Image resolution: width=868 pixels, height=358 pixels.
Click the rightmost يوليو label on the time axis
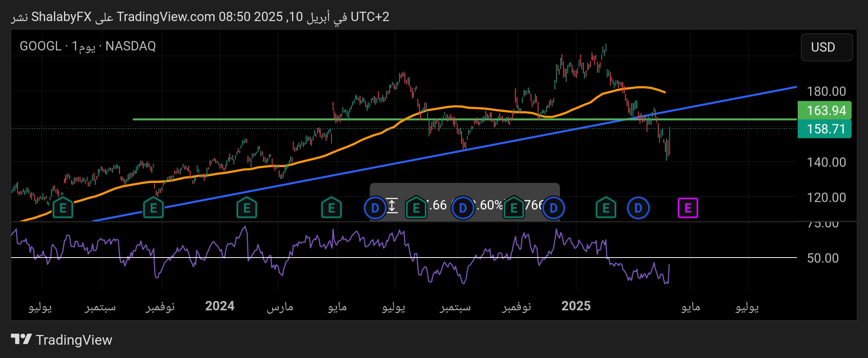click(x=747, y=307)
